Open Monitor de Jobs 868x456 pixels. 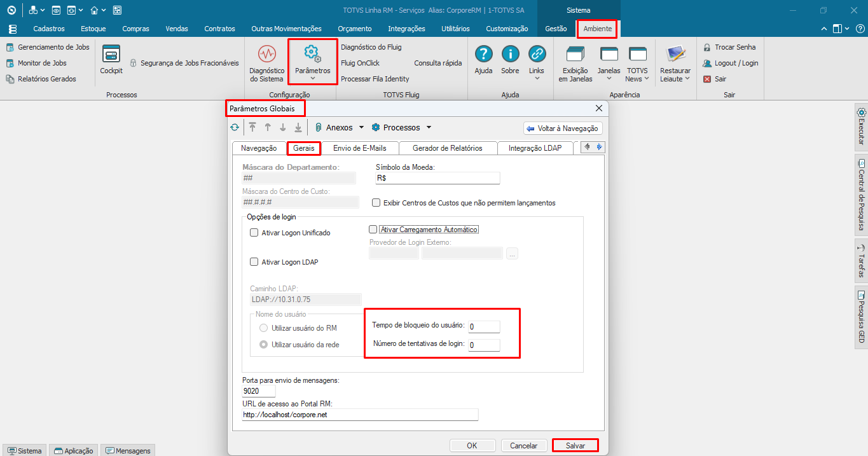click(x=36, y=63)
